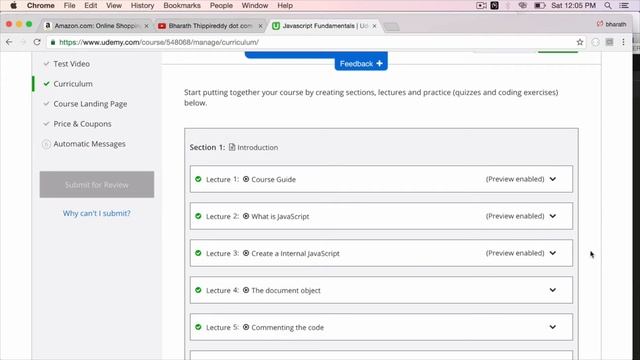This screenshot has width=640, height=360.
Task: Click video icon beside The document object
Action: click(x=246, y=290)
